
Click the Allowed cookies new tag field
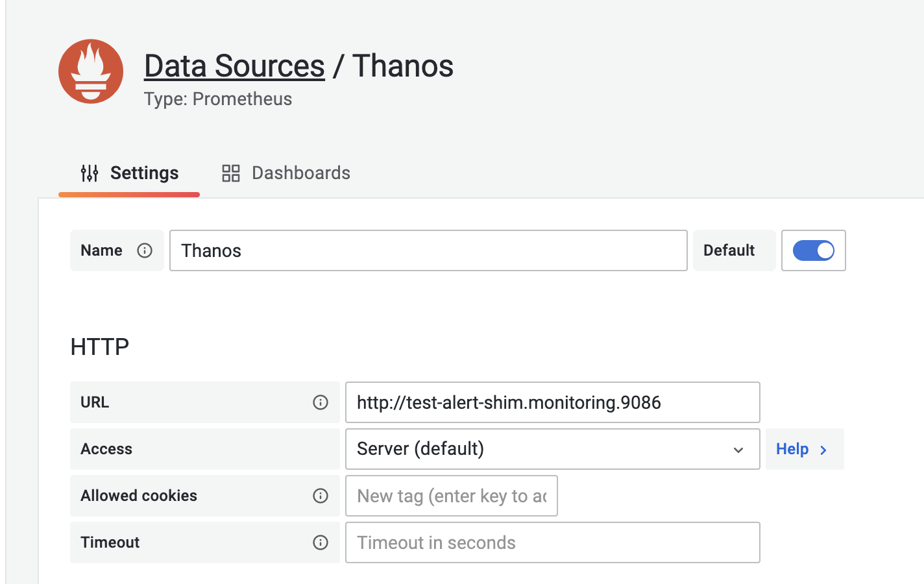point(452,496)
